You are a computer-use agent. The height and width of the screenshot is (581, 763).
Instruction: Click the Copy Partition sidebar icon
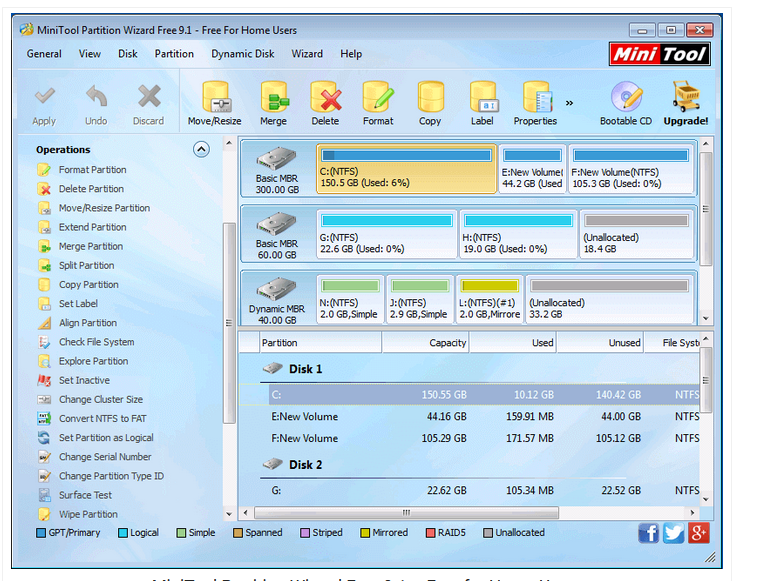[44, 284]
